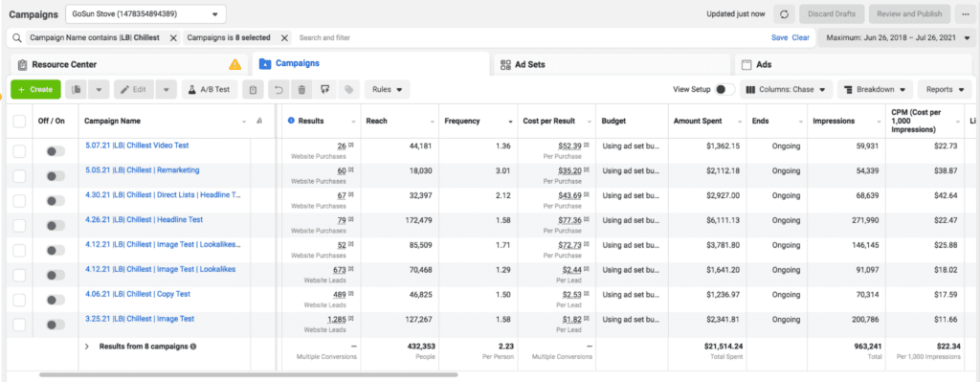Click the refresh icon near Updated just now
Viewport: 980px width, 382px height.
(x=785, y=13)
